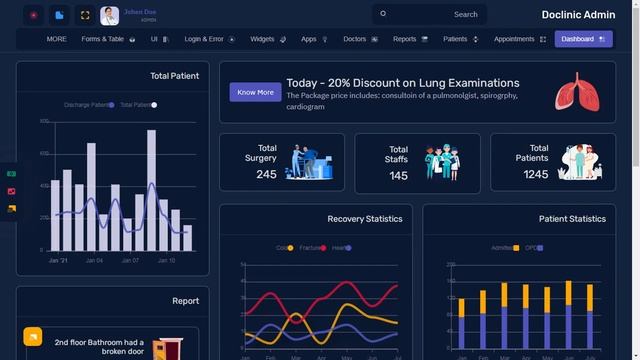Open the Total Staffs card
This screenshot has height=360, width=640.
pyautogui.click(x=417, y=163)
